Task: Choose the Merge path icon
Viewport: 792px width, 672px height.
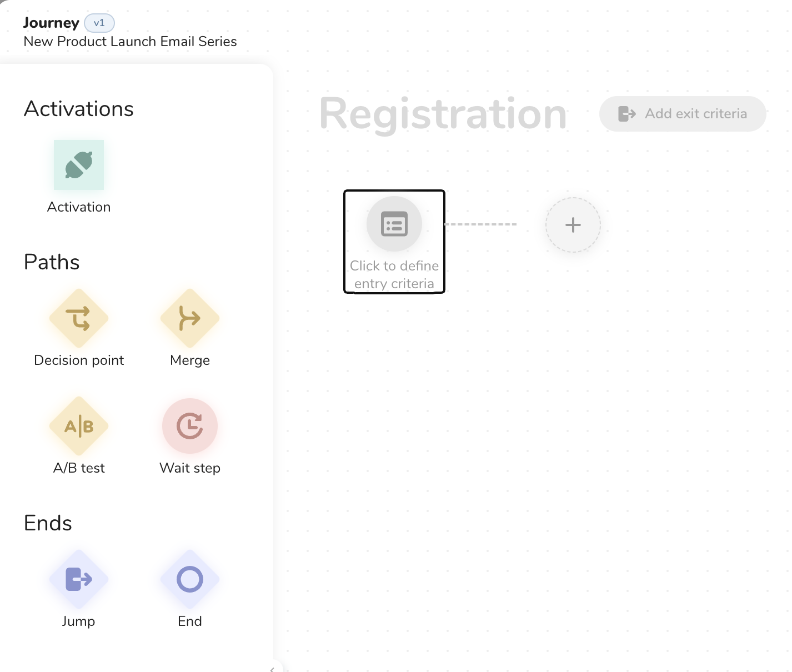Action: tap(190, 318)
